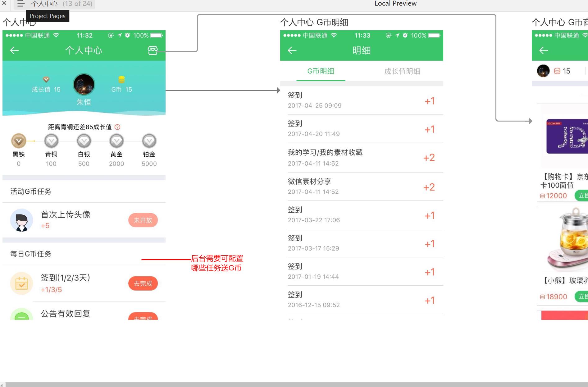The image size is (588, 387).
Task: Select 我的学习/我的素材收藏 record
Action: pos(362,158)
